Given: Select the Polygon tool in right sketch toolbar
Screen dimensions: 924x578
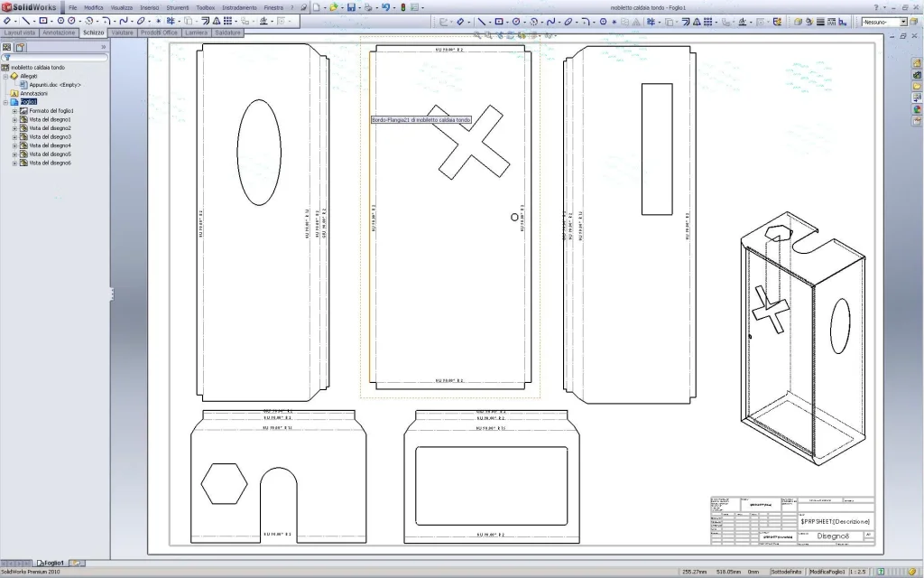Looking at the screenshot, I should 603,22.
